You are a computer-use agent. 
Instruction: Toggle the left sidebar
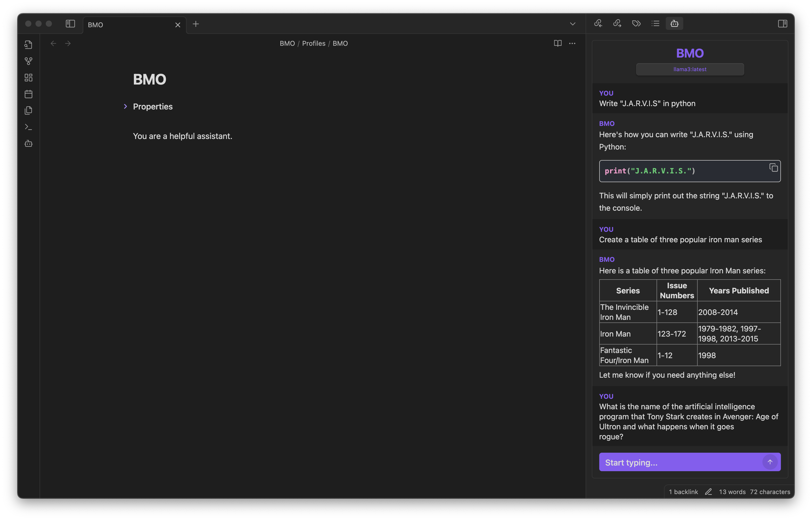pyautogui.click(x=70, y=24)
